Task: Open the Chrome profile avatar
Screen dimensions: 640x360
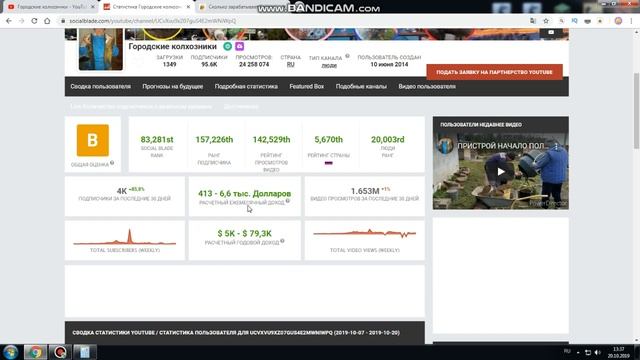Action: [618, 21]
